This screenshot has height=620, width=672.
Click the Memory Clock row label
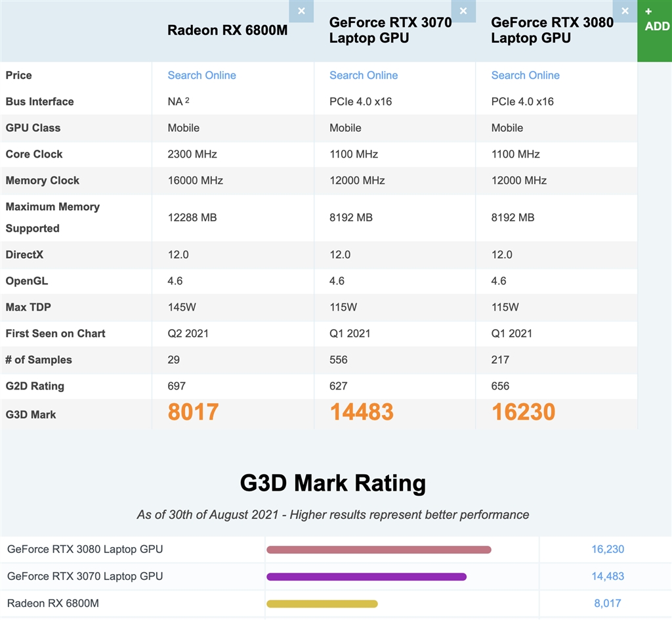(42, 181)
